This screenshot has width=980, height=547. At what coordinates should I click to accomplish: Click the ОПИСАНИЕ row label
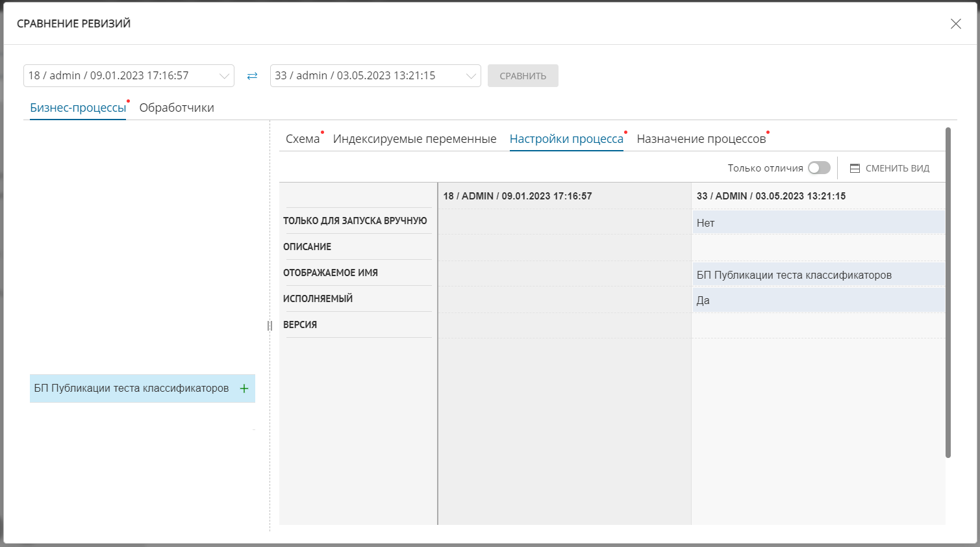pos(307,247)
